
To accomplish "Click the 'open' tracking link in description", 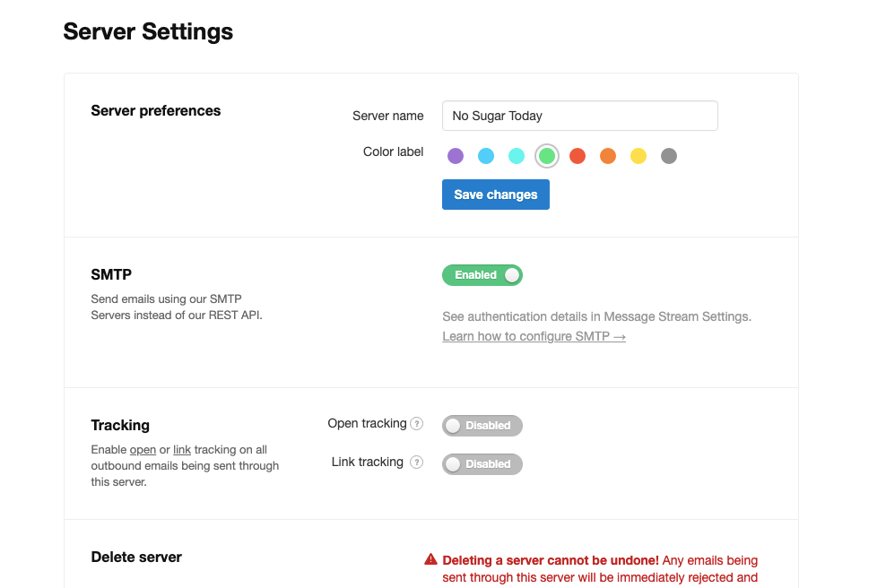I will [x=143, y=450].
